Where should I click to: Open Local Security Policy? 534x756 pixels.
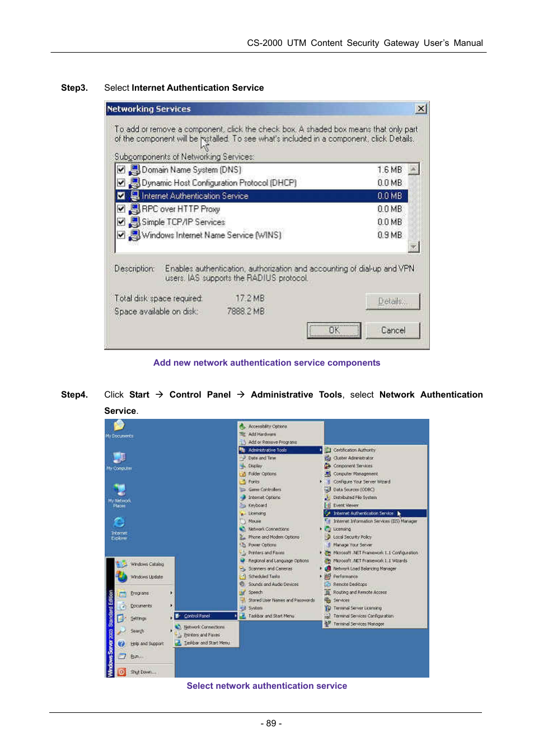[x=375, y=536]
